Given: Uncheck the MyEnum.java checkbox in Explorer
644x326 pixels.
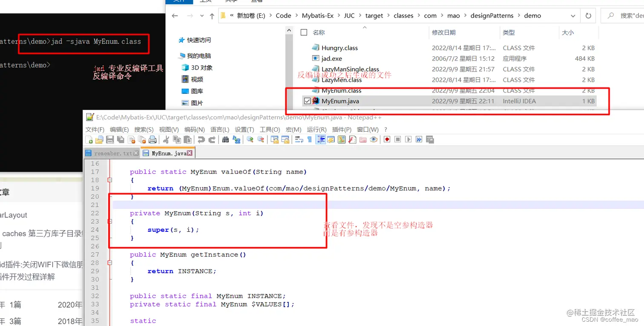Looking at the screenshot, I should coord(307,101).
